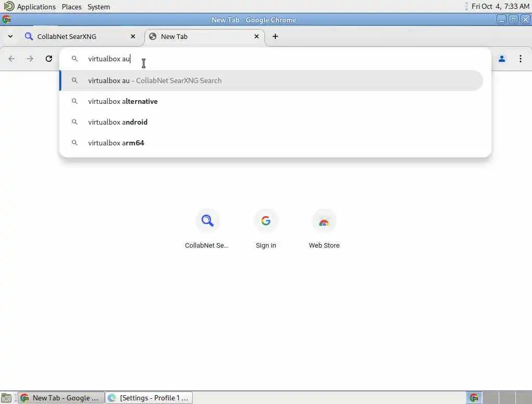Open a new tab with plus button
The height and width of the screenshot is (404, 532).
[275, 36]
